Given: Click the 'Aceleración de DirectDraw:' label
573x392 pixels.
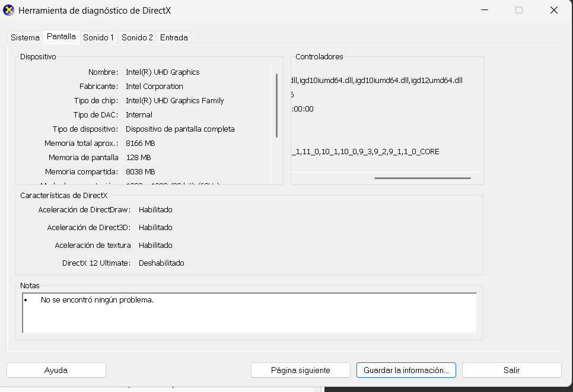Looking at the screenshot, I should pos(84,210).
